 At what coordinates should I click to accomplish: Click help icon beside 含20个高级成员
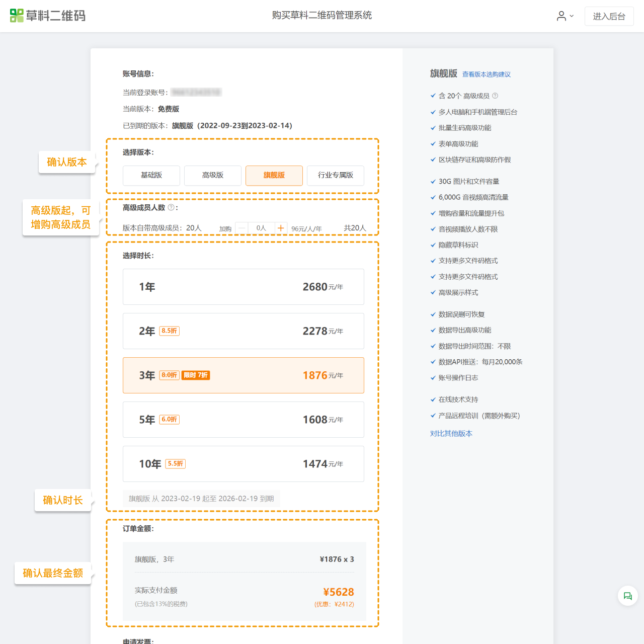coord(495,96)
